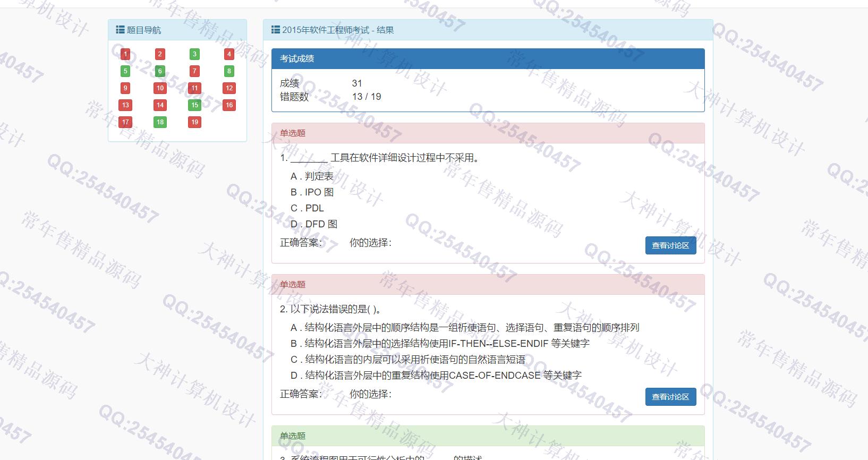Jump to question 8 green badge
The image size is (868, 460).
click(229, 71)
